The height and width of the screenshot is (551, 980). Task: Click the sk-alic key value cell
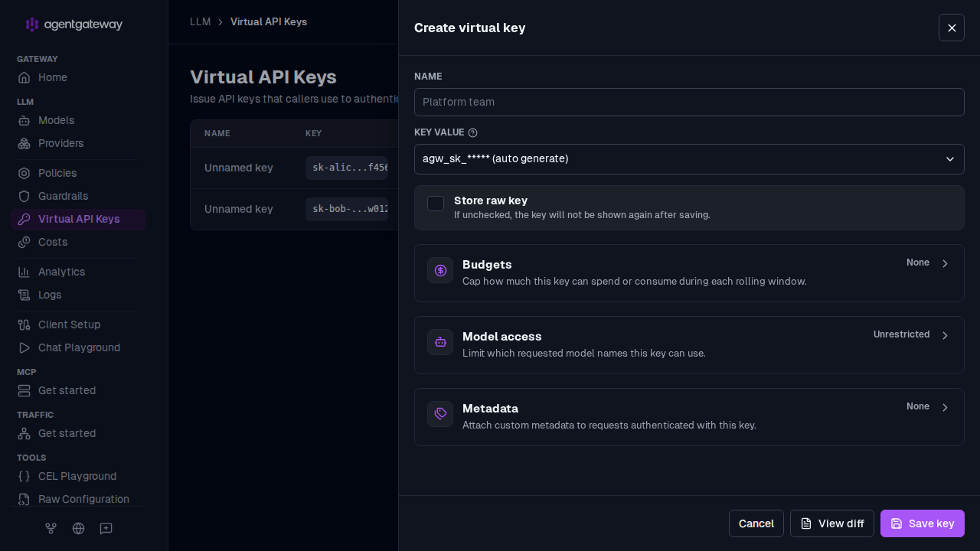pos(347,168)
